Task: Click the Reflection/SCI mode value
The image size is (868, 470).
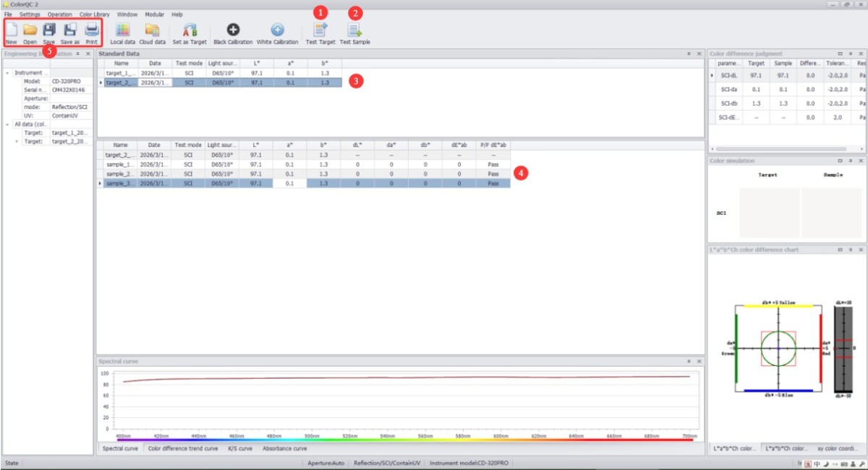Action: pyautogui.click(x=69, y=107)
